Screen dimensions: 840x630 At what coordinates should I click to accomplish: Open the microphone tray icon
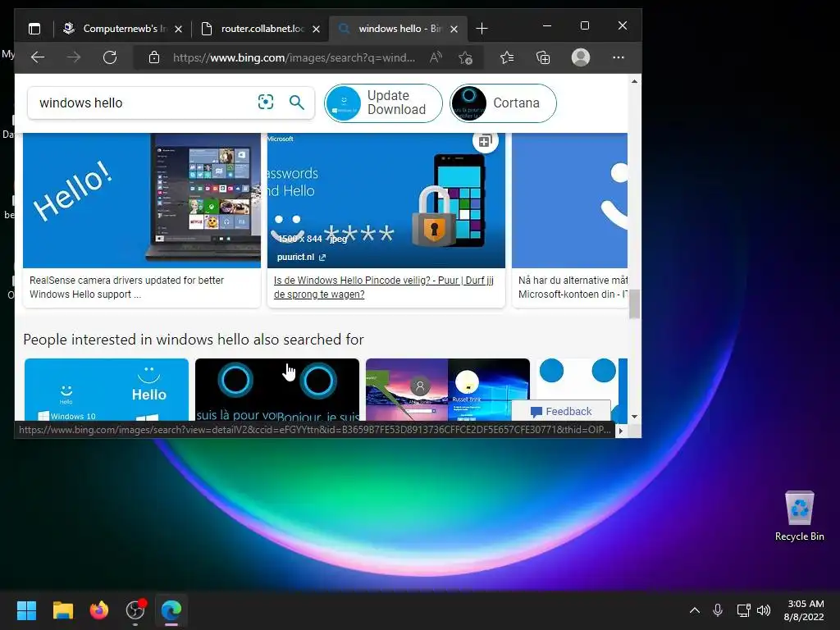click(x=718, y=610)
